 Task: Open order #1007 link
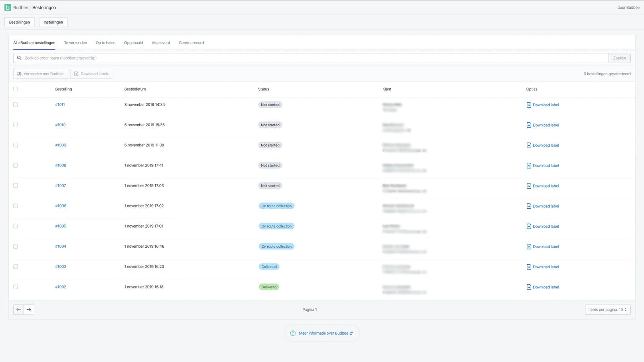60,186
